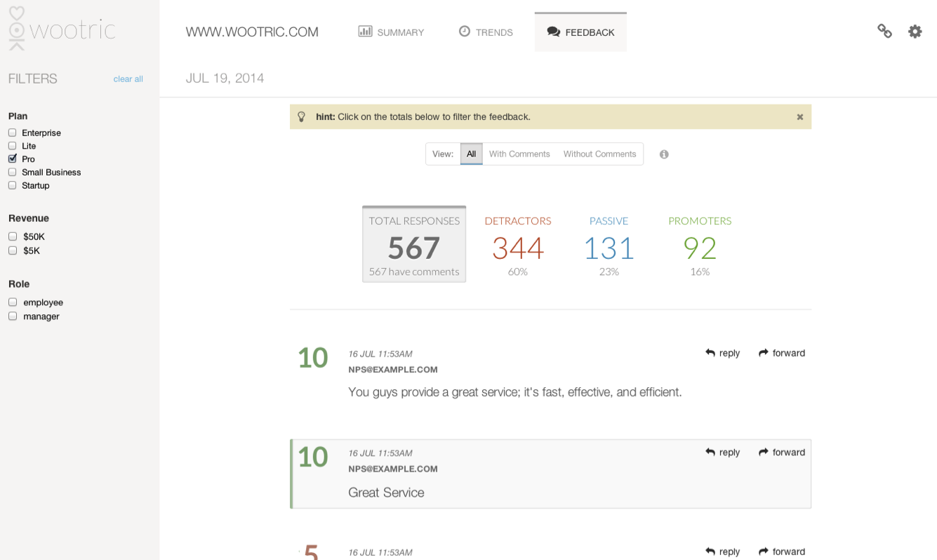Select the Feedback tab
Image resolution: width=937 pixels, height=560 pixels.
pyautogui.click(x=580, y=32)
